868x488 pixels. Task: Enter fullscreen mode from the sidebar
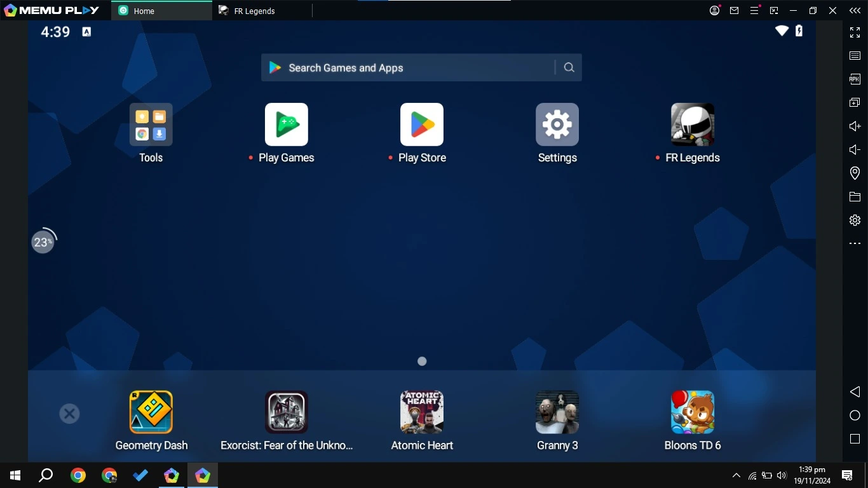[855, 32]
